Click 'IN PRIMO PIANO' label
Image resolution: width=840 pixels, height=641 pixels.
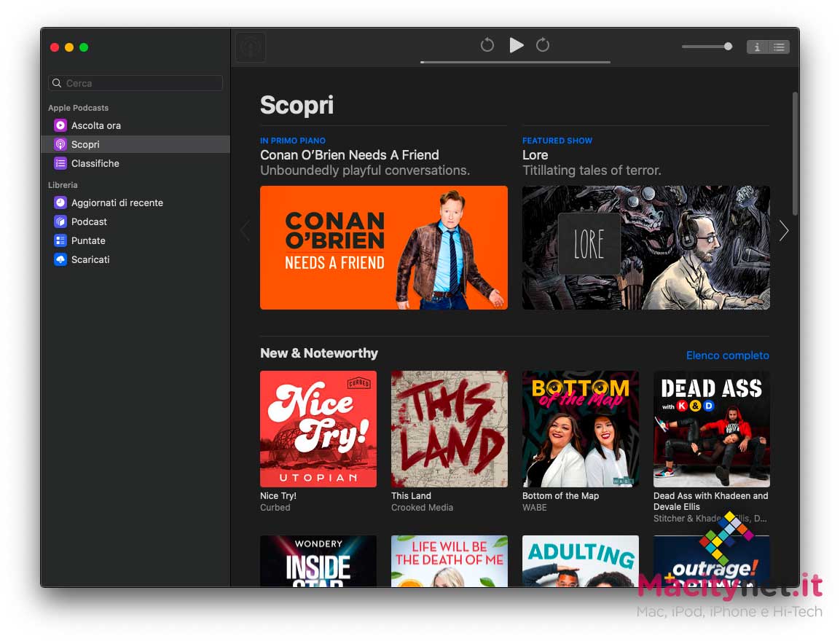point(292,141)
